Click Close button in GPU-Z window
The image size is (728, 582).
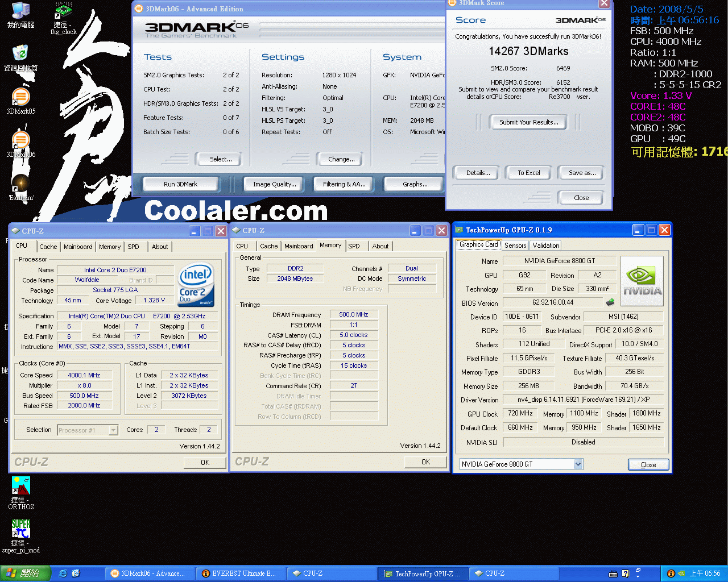click(x=648, y=465)
